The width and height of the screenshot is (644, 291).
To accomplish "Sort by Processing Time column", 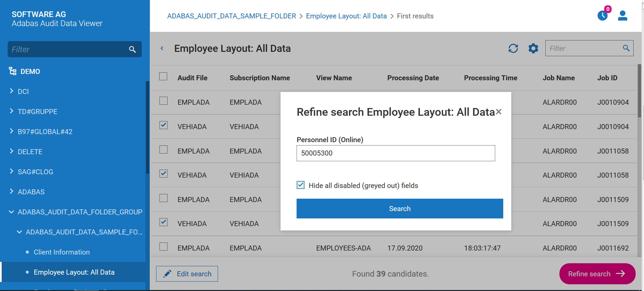I will (491, 78).
